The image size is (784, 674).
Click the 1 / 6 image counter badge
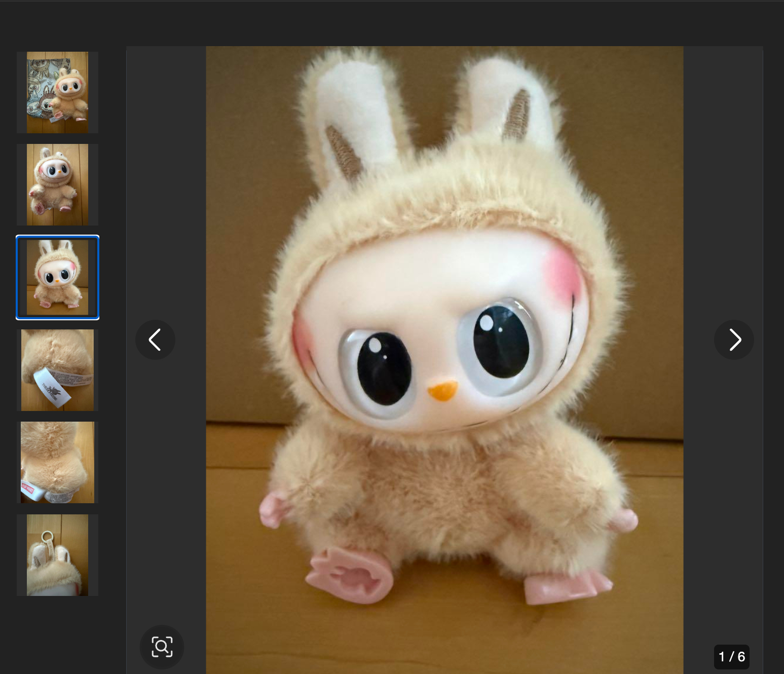tap(731, 657)
